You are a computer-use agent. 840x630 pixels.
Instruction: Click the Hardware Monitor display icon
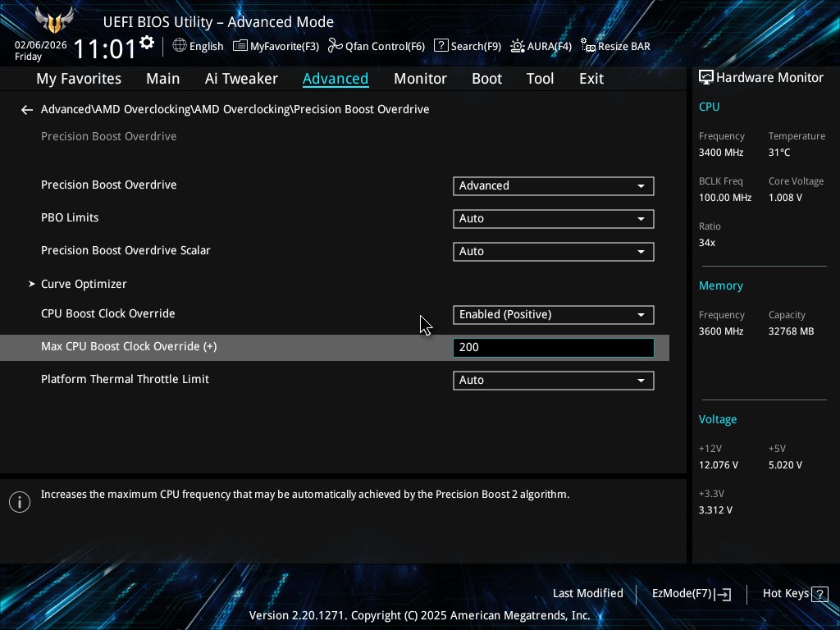(x=706, y=78)
